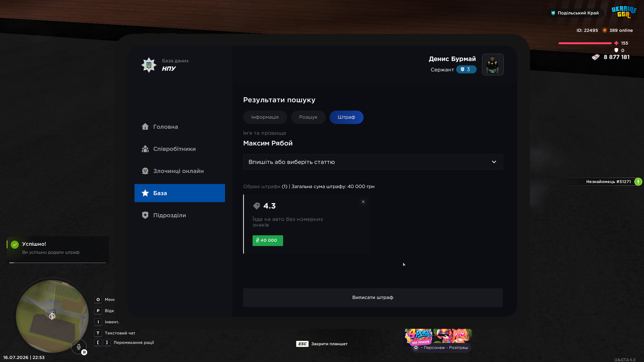
Task: Click the Результати пошуку heading
Action: [x=279, y=100]
